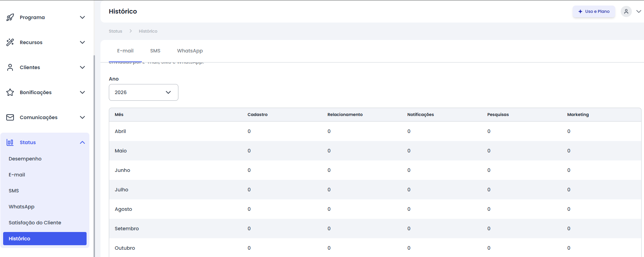Switch to the WhatsApp tab

(190, 51)
